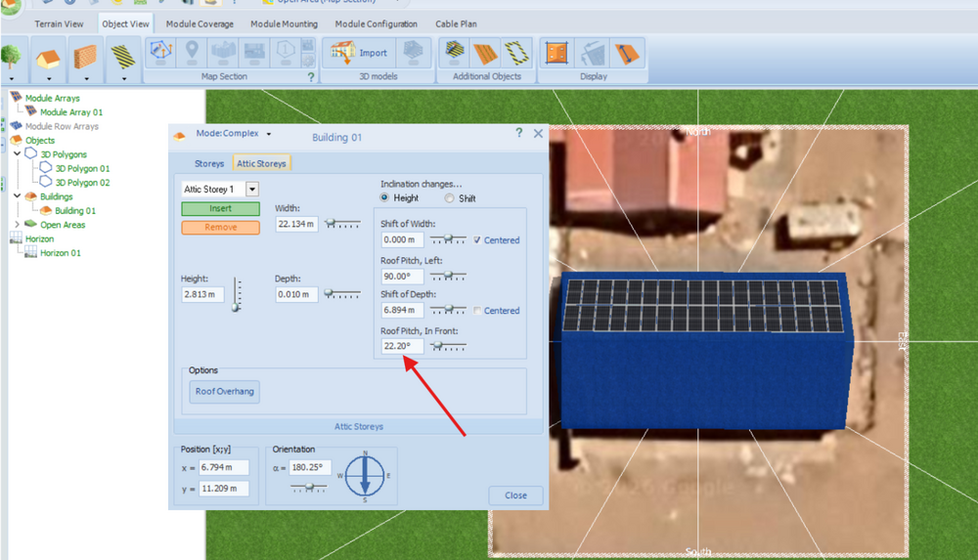
Task: Click the help icon in Building 01 dialog
Action: coord(519,133)
